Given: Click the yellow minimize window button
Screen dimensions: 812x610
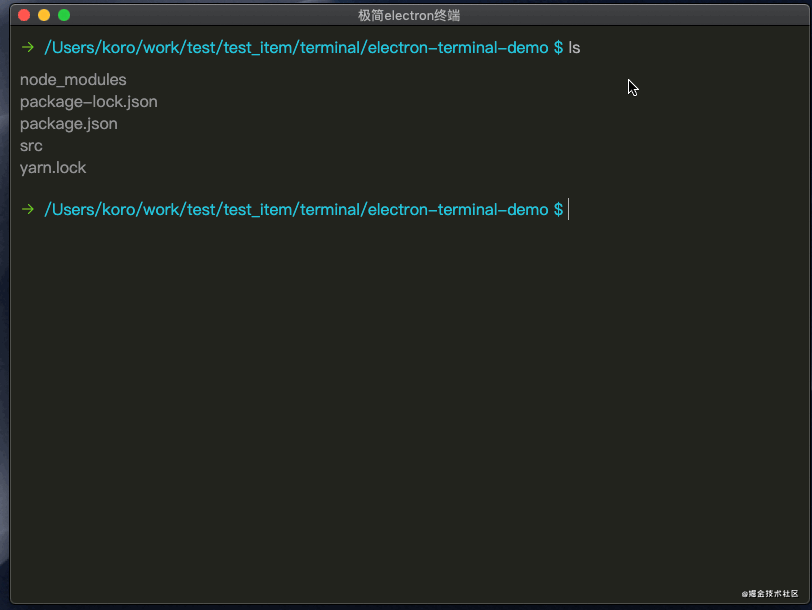Looking at the screenshot, I should tap(44, 15).
